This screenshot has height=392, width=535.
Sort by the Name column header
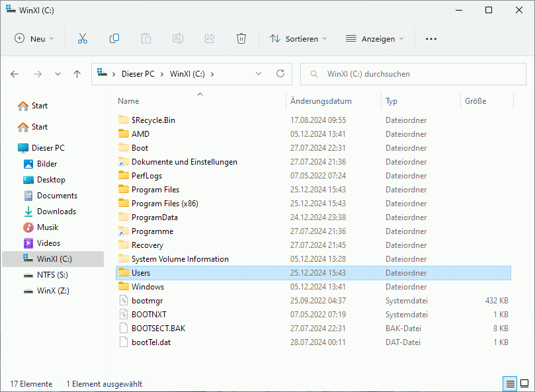128,101
